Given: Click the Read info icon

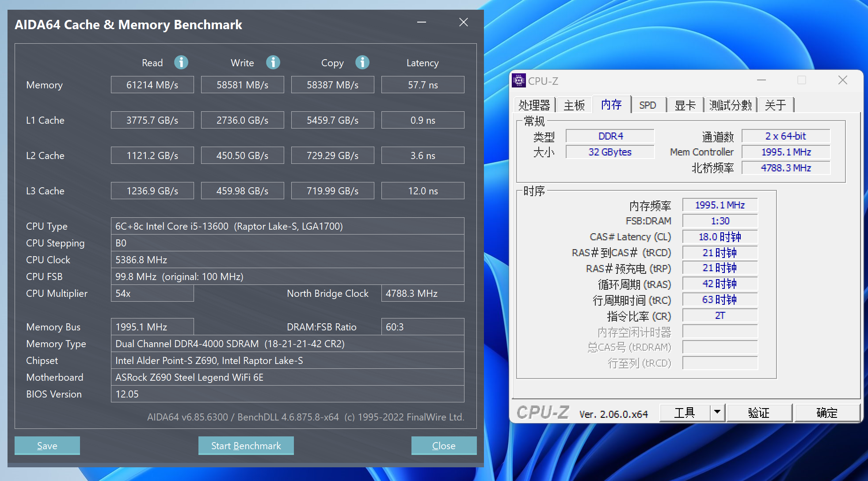Looking at the screenshot, I should (x=181, y=62).
